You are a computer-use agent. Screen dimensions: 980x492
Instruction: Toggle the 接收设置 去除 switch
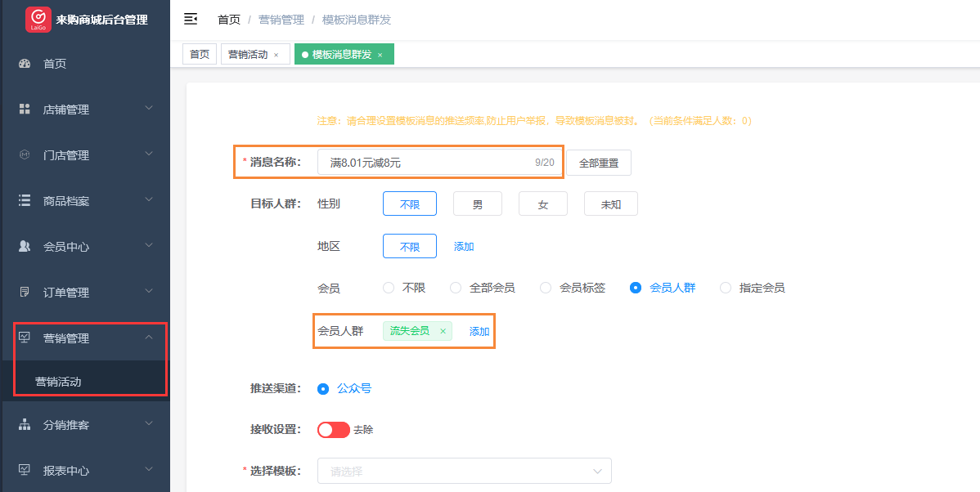point(333,430)
